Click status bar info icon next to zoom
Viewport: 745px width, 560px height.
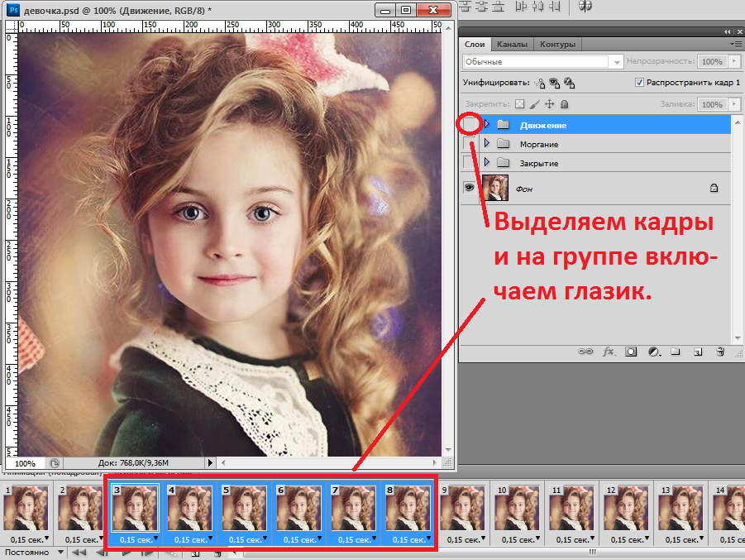point(55,463)
